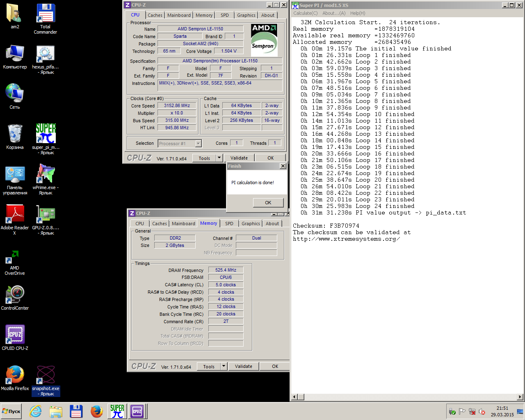Click the Core Speed value 3152.86 MHz
525x420 pixels.
[x=177, y=105]
